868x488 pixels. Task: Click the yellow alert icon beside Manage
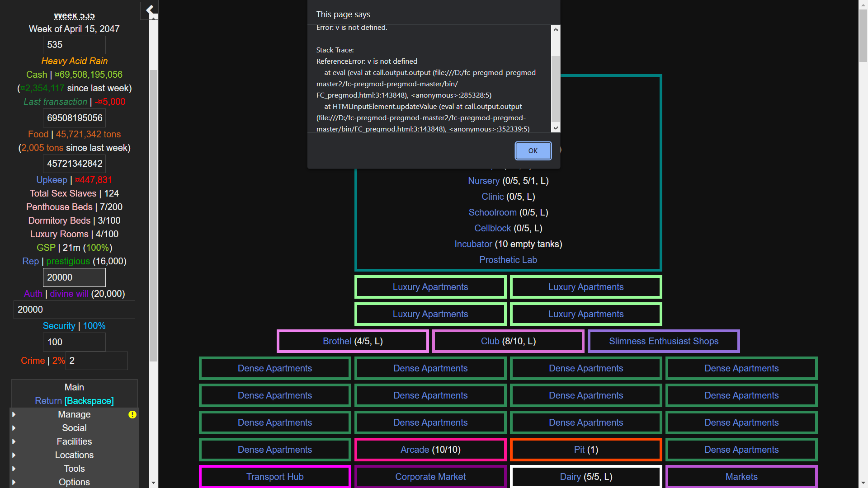point(132,414)
